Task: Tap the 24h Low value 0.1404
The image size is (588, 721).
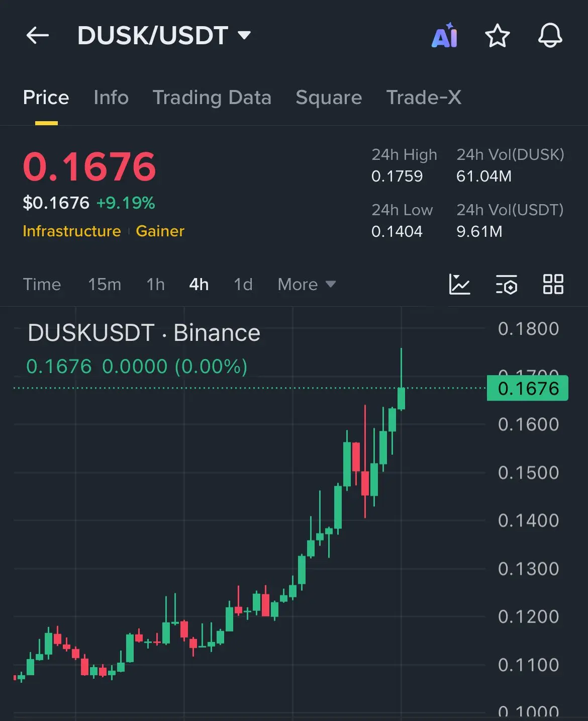Action: 397,232
